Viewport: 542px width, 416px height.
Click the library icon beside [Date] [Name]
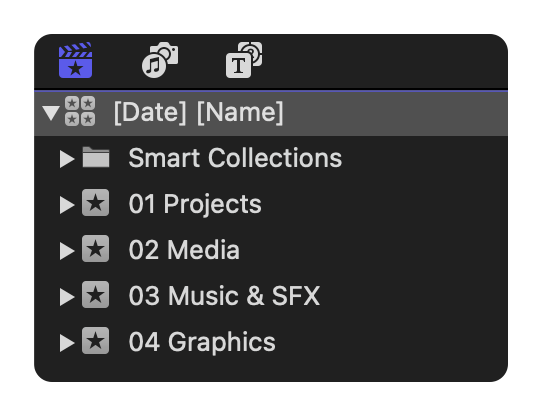coord(80,111)
